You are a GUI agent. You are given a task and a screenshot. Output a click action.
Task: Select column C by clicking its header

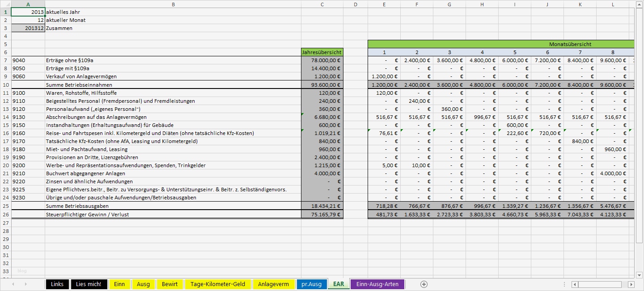(322, 4)
